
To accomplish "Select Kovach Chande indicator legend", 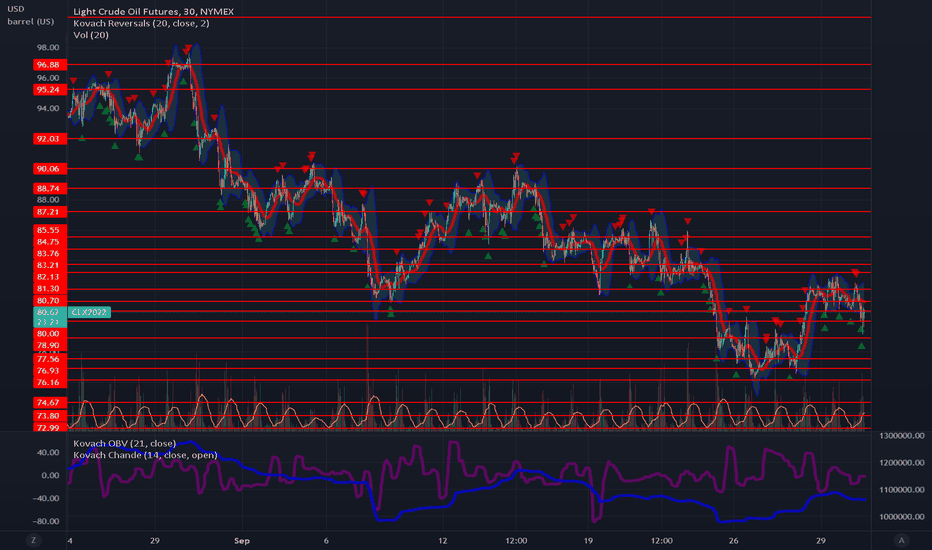I will coord(145,455).
